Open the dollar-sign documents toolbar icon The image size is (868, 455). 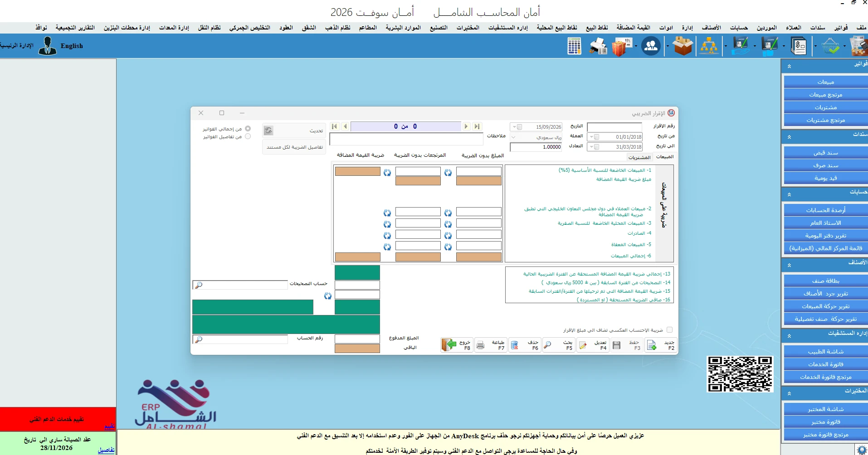[x=799, y=46]
